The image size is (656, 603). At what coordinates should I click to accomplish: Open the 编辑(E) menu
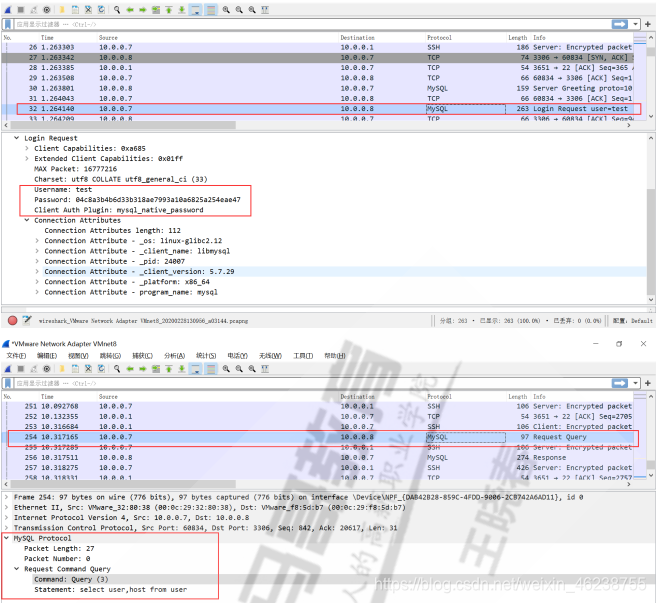47,356
